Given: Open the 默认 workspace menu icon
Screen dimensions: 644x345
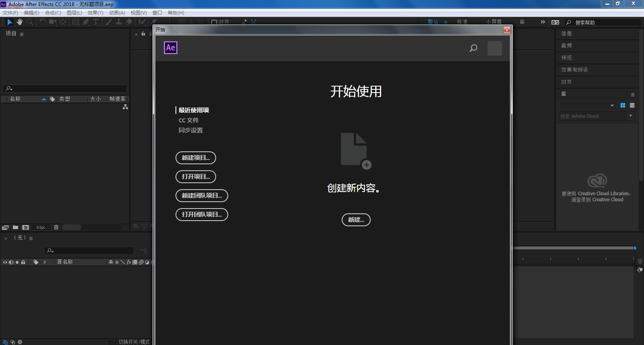Looking at the screenshot, I should click(x=446, y=22).
